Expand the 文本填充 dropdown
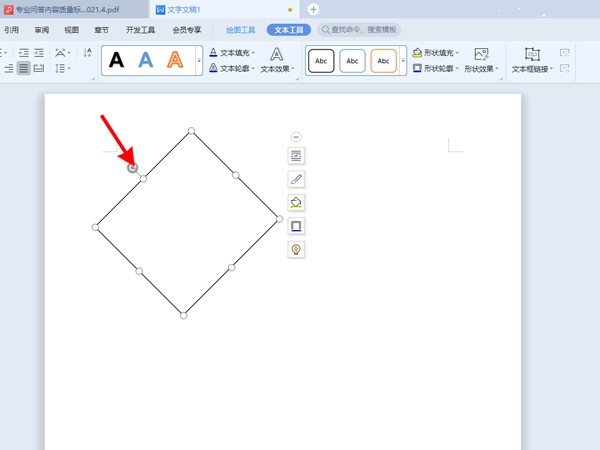Screen dimensions: 600x450 232,53
